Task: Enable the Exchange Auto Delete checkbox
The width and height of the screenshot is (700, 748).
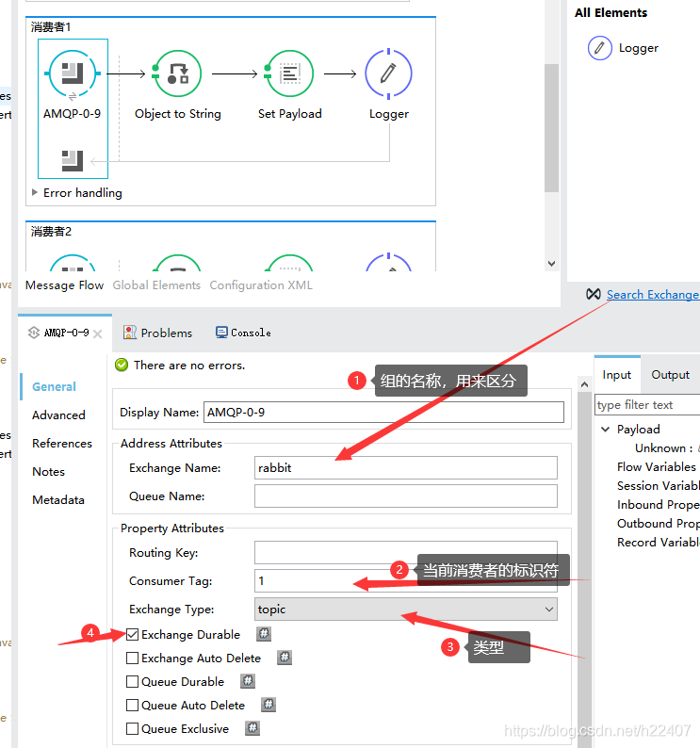Action: coord(132,658)
